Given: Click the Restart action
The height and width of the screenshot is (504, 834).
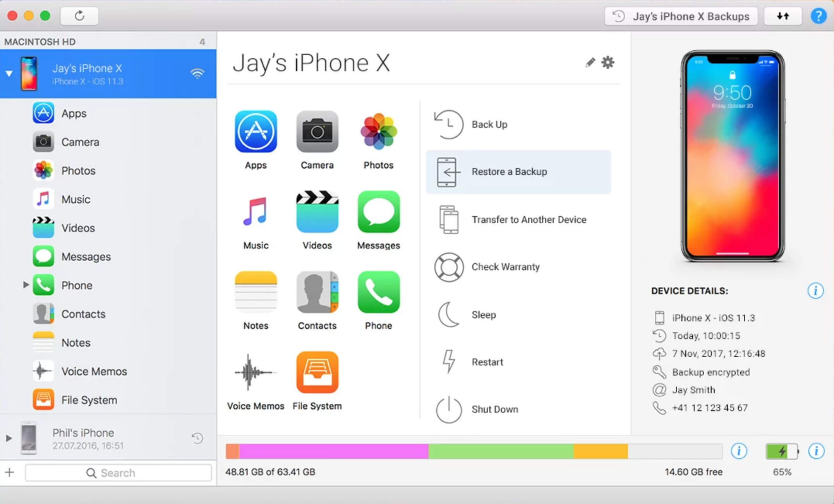Looking at the screenshot, I should coord(518,362).
